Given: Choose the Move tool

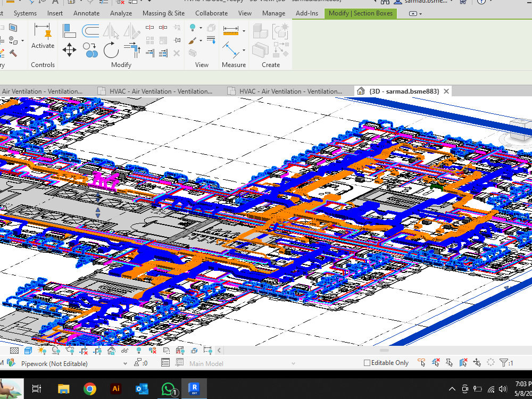Looking at the screenshot, I should point(69,50).
